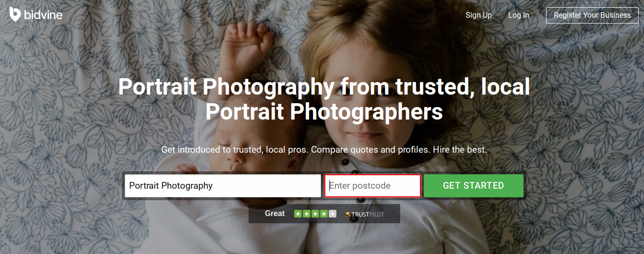Click the Enter postcode field
This screenshot has height=254, width=644.
coord(373,186)
